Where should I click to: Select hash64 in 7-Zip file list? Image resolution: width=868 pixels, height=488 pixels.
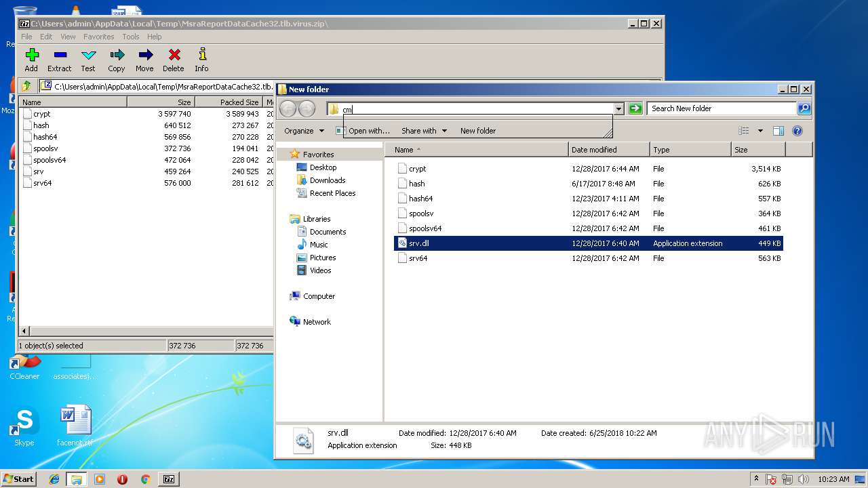tap(45, 137)
